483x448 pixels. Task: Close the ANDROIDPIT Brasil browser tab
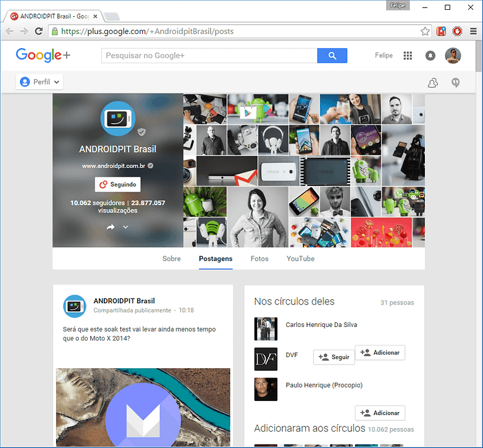click(x=95, y=16)
